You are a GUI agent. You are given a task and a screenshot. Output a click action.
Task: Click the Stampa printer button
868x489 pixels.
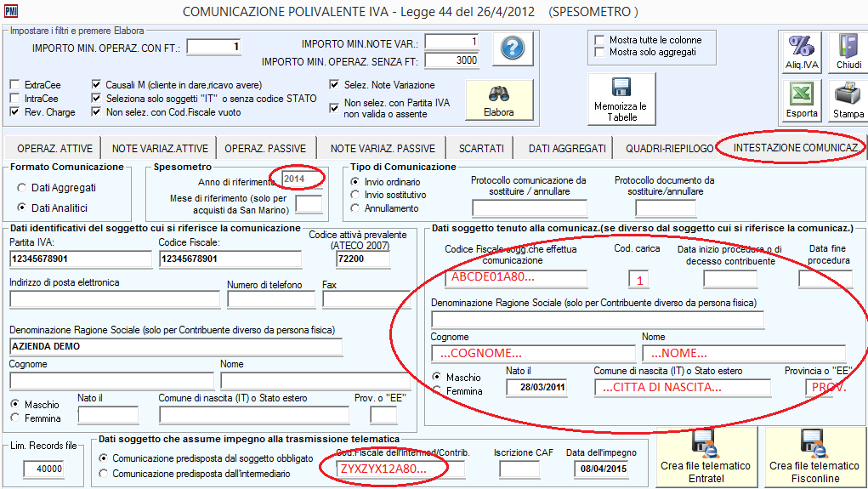[848, 100]
